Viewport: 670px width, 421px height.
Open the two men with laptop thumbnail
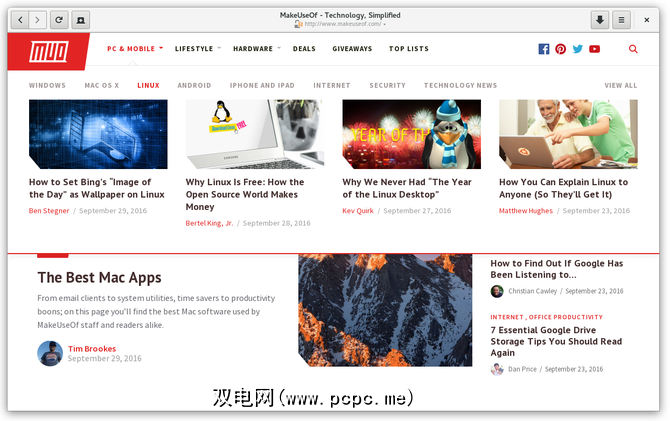(568, 134)
